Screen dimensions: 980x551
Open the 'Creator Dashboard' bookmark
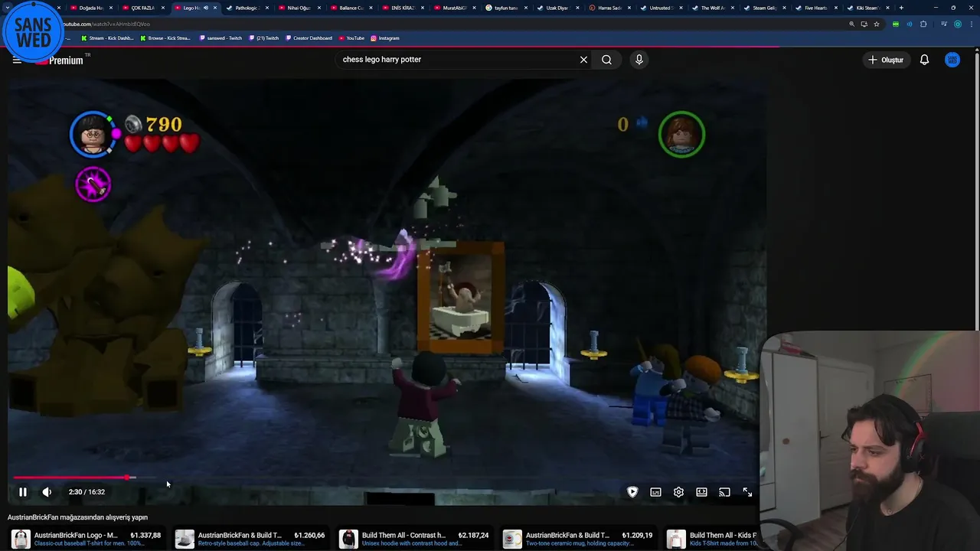click(x=309, y=37)
